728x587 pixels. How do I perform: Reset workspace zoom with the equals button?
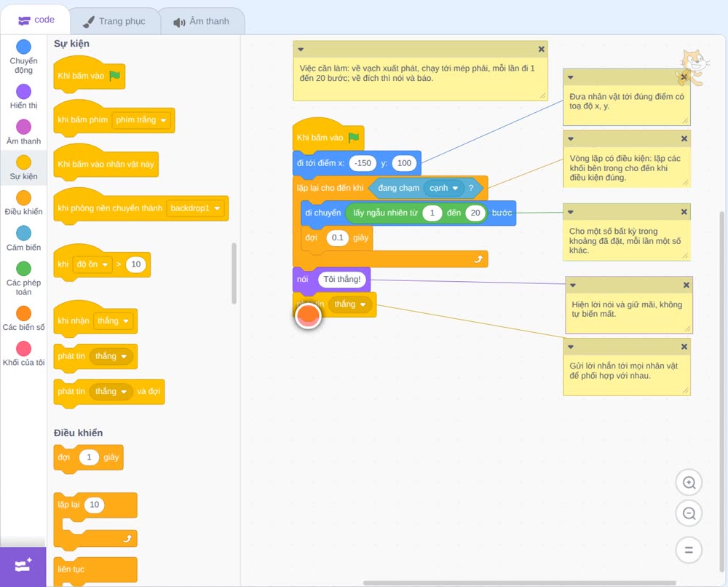point(689,550)
